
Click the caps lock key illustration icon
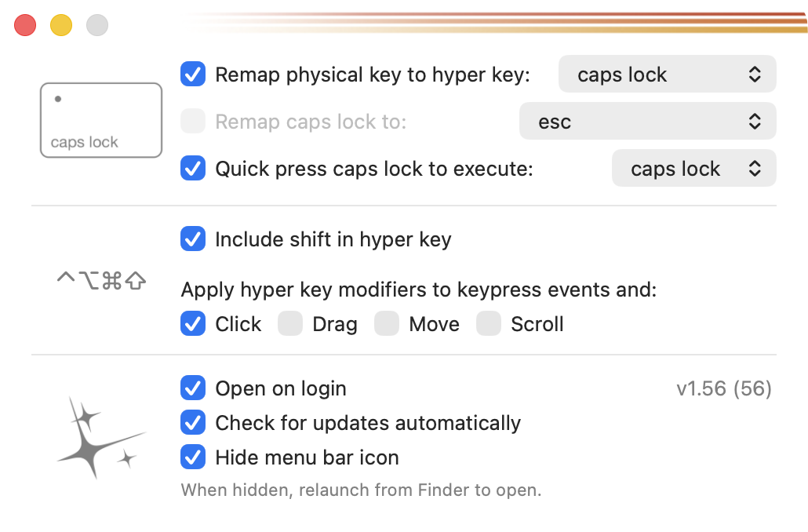(101, 120)
